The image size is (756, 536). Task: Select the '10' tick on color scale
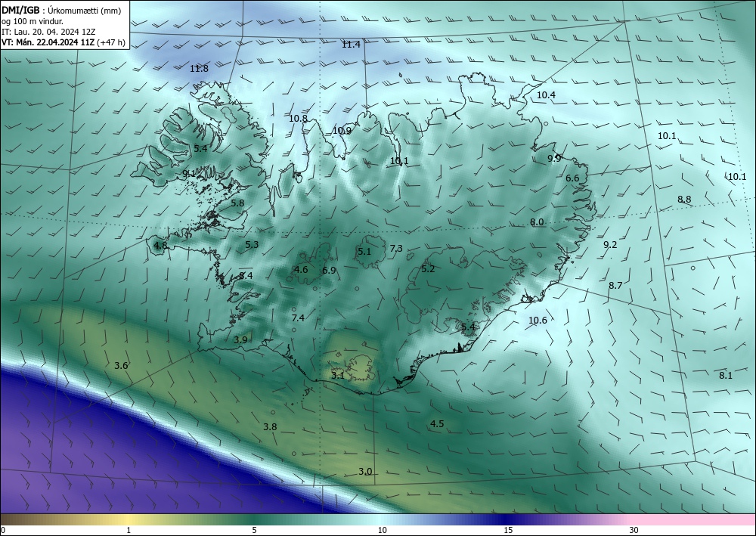click(x=382, y=530)
